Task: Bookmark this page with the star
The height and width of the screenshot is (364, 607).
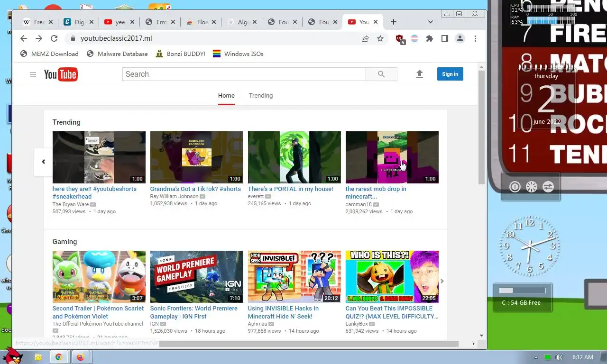Action: [x=380, y=39]
